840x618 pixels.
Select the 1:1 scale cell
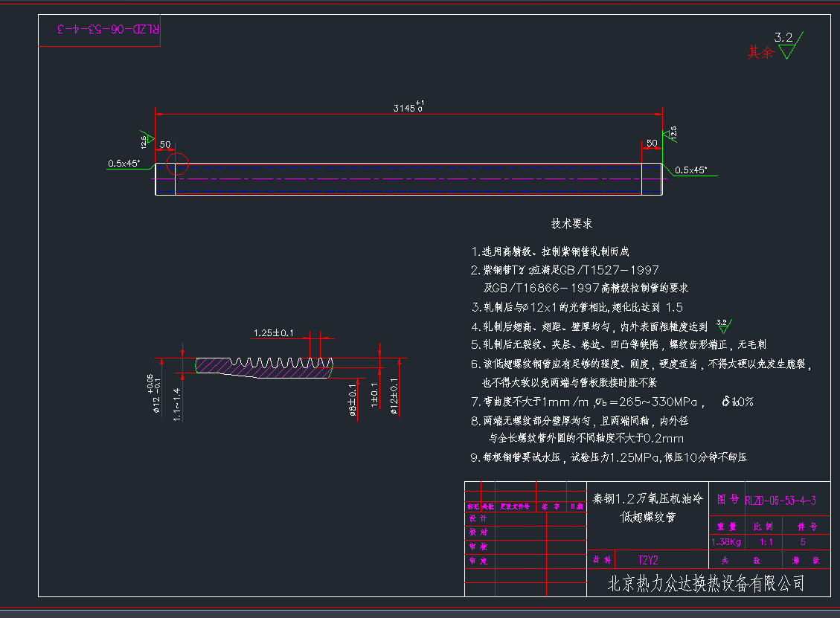[766, 542]
